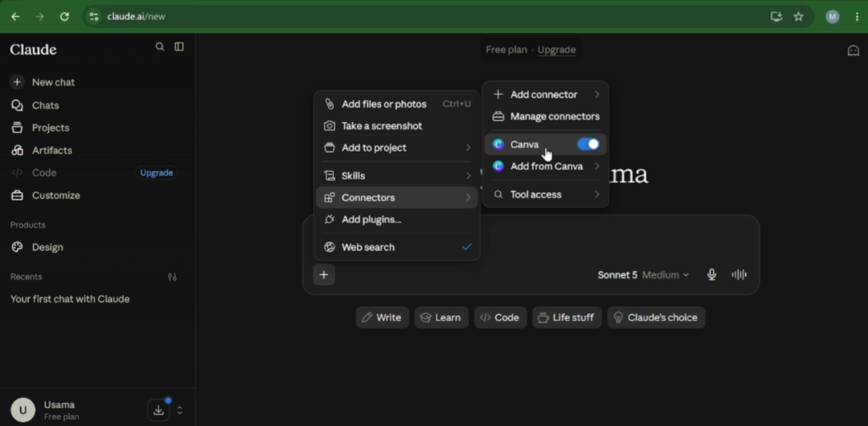Open the browser three-dot menu
Screen dimensions: 868x426
click(x=857, y=17)
